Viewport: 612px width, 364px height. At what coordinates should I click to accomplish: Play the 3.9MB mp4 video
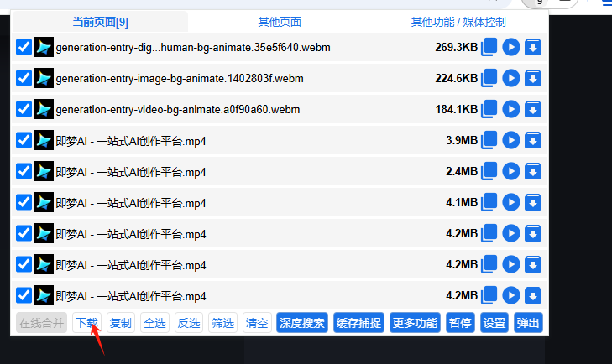511,140
